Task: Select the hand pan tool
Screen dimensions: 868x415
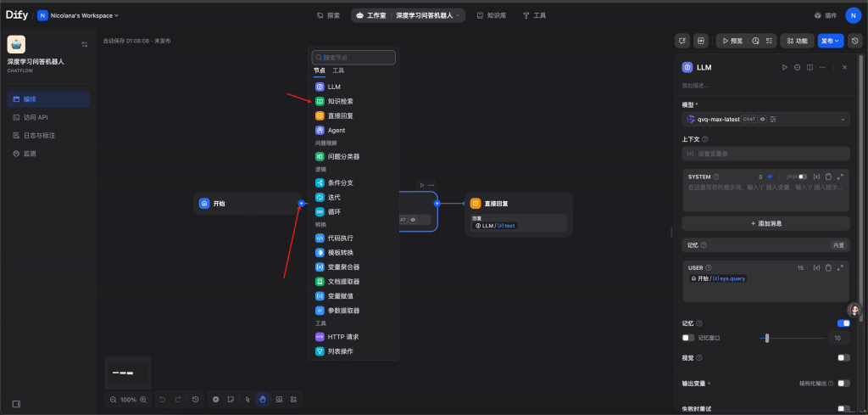Action: click(263, 399)
